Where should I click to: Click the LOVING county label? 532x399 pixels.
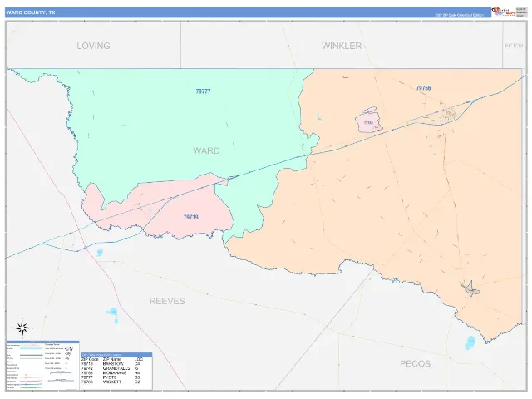coord(93,46)
